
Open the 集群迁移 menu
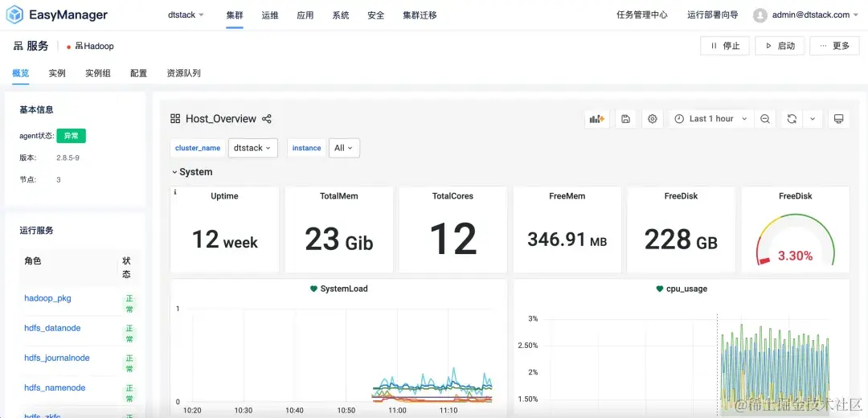pos(420,15)
